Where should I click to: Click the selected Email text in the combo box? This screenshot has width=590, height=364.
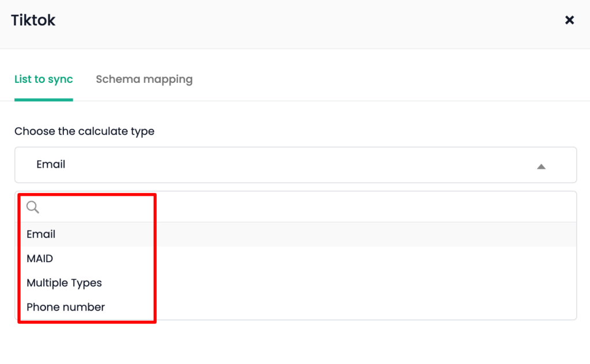(51, 164)
